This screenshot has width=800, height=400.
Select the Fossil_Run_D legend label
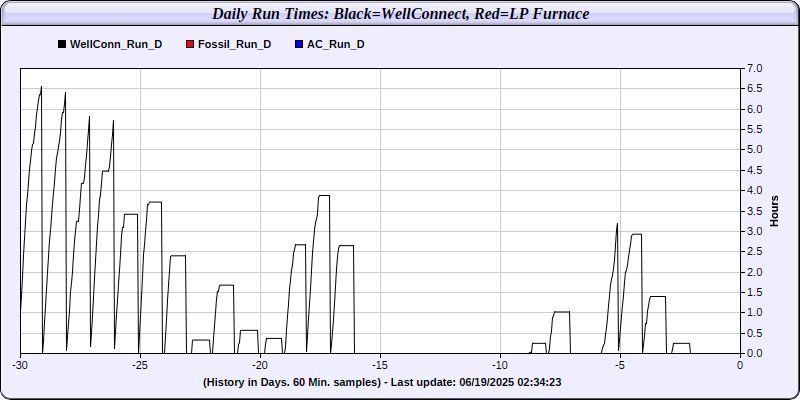click(235, 44)
